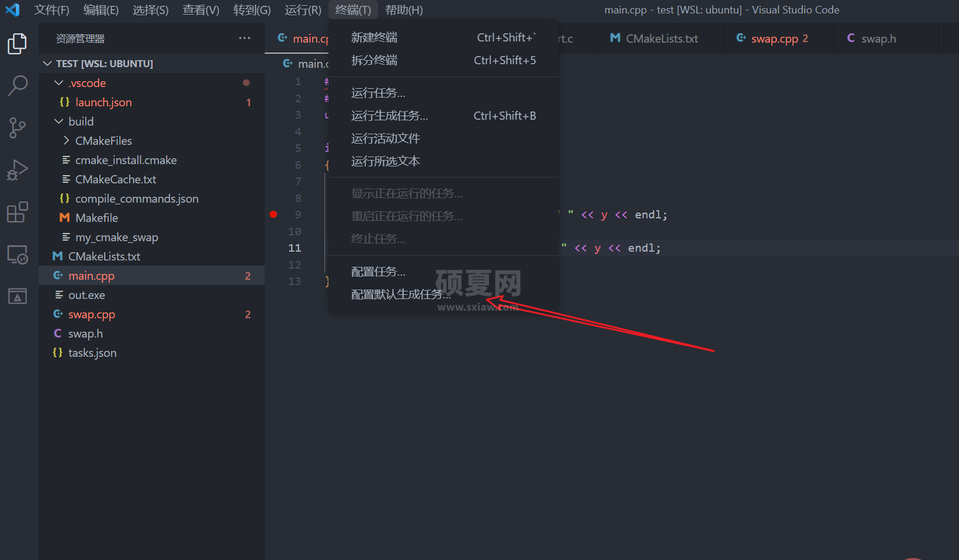
Task: Click line number 11 in gutter
Action: point(295,248)
